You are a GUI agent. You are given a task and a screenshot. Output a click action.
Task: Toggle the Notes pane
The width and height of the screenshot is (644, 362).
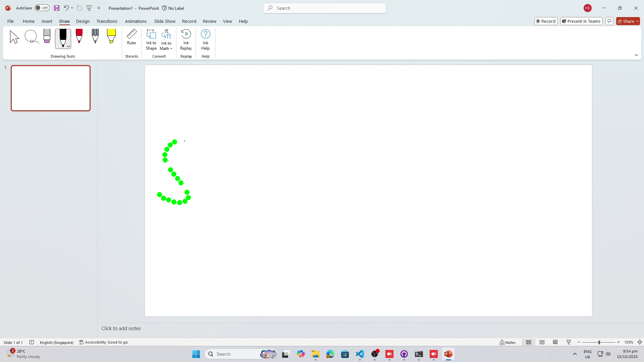[x=507, y=342]
